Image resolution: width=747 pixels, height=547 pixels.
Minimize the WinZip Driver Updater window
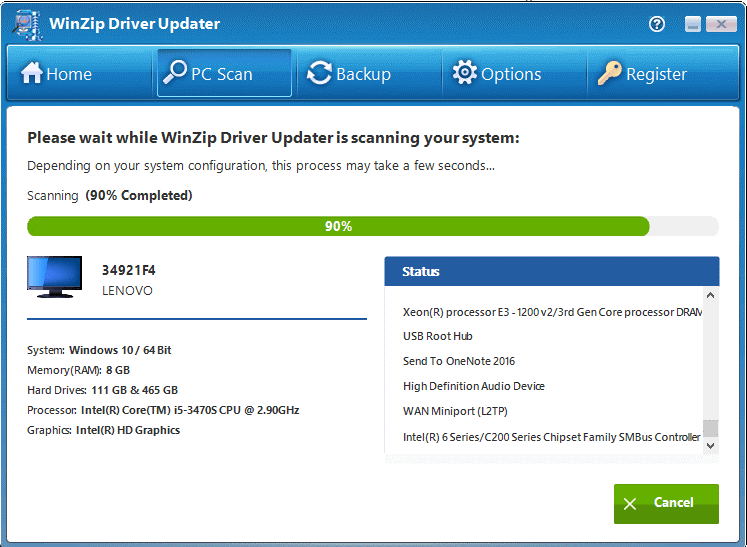coord(693,24)
